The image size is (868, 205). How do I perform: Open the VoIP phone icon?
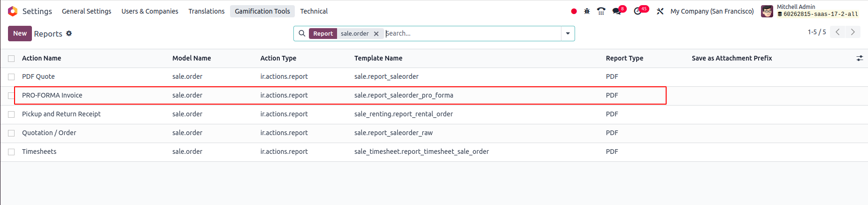tap(601, 11)
